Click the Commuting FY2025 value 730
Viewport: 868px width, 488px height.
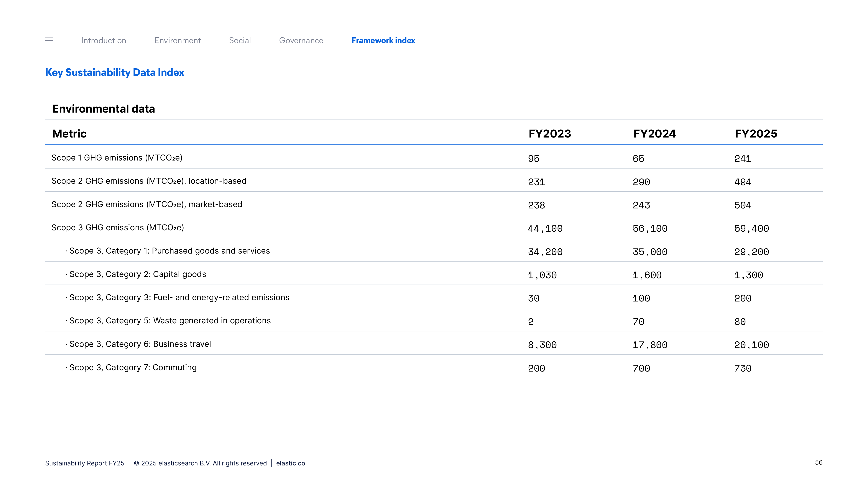[743, 368]
